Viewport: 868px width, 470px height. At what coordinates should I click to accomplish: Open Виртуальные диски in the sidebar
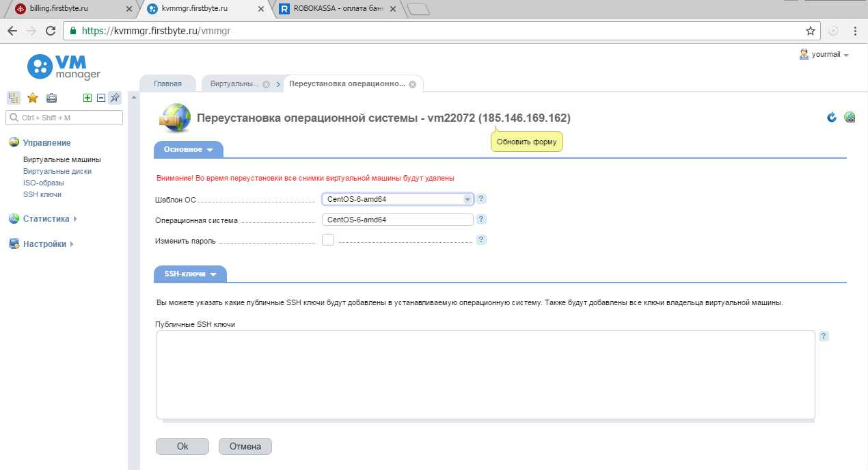coord(57,171)
